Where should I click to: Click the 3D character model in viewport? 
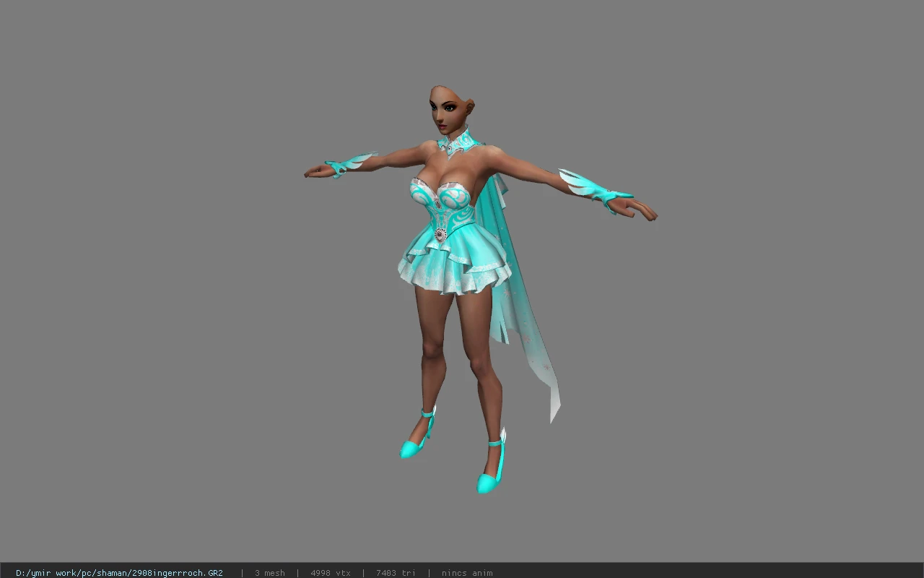pos(479,289)
